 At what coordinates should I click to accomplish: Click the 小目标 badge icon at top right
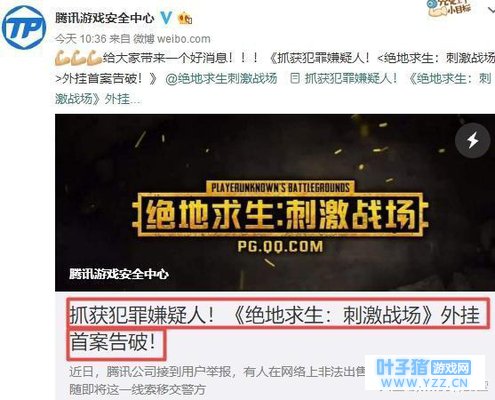click(450, 8)
